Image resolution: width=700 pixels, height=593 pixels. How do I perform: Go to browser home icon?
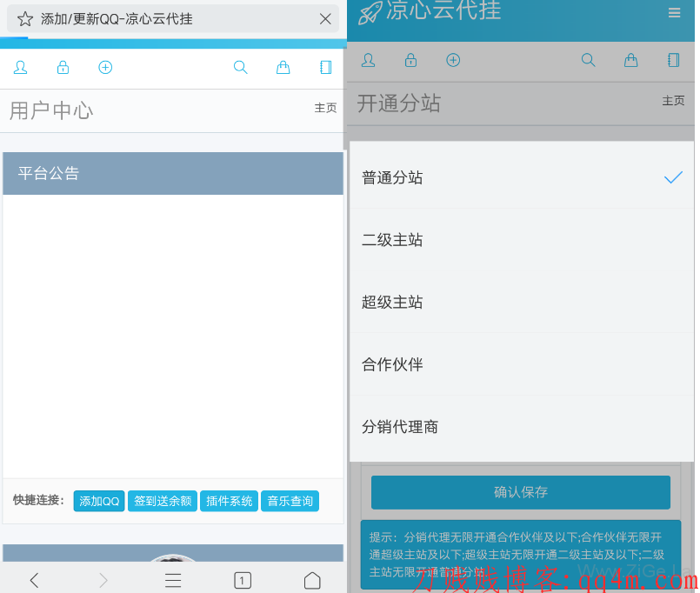click(312, 581)
